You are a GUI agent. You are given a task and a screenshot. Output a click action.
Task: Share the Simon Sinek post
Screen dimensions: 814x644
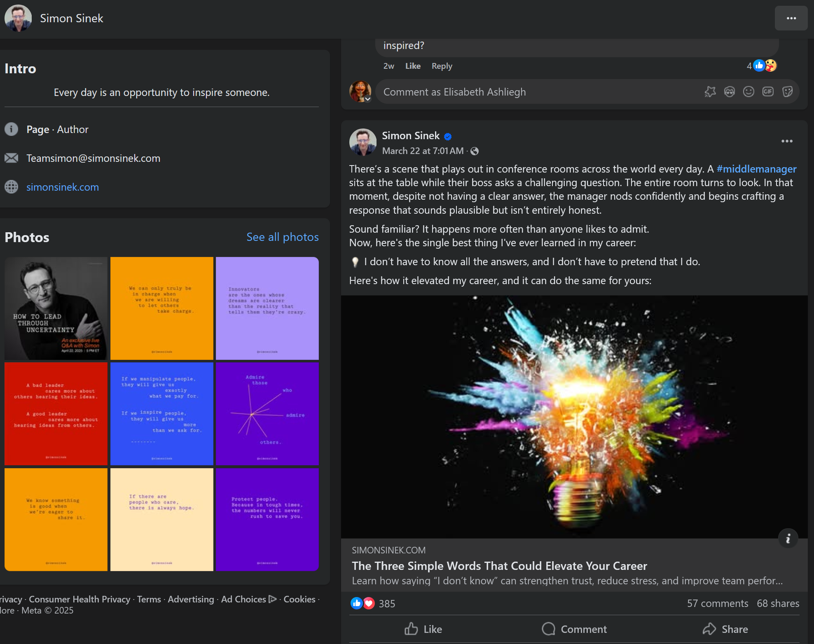pos(725,629)
